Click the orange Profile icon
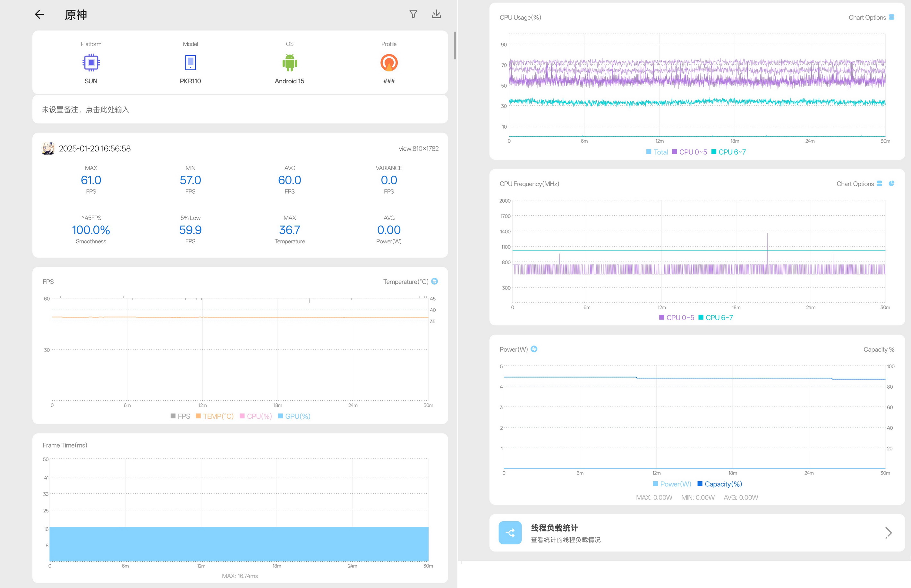This screenshot has width=911, height=588. click(x=389, y=63)
